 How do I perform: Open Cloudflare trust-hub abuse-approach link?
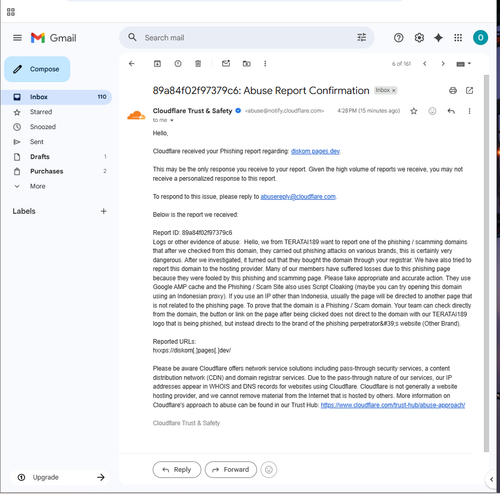(x=393, y=405)
